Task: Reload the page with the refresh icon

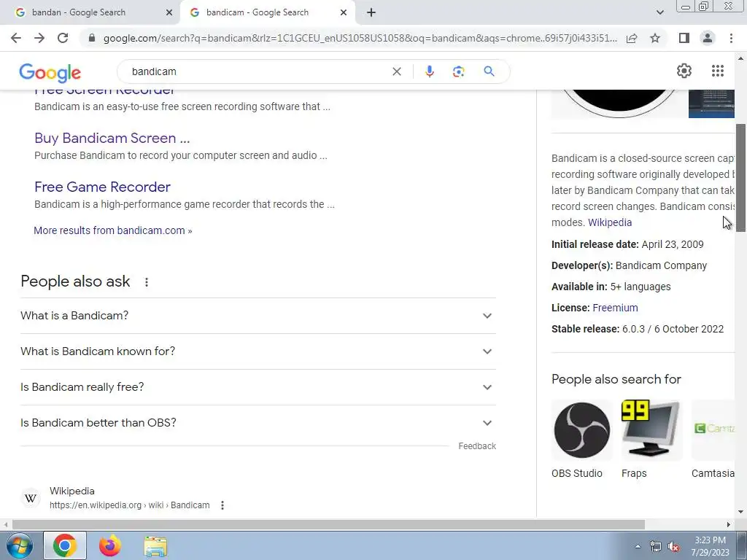Action: tap(63, 38)
